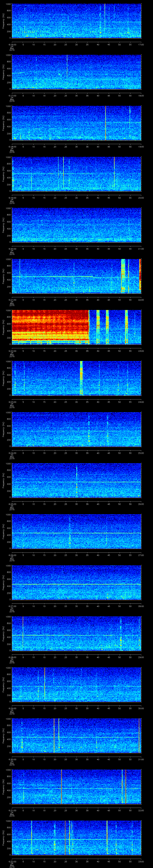Select the spectrogram panel starting at 6:30:00
153x868 pixels.
point(77,736)
